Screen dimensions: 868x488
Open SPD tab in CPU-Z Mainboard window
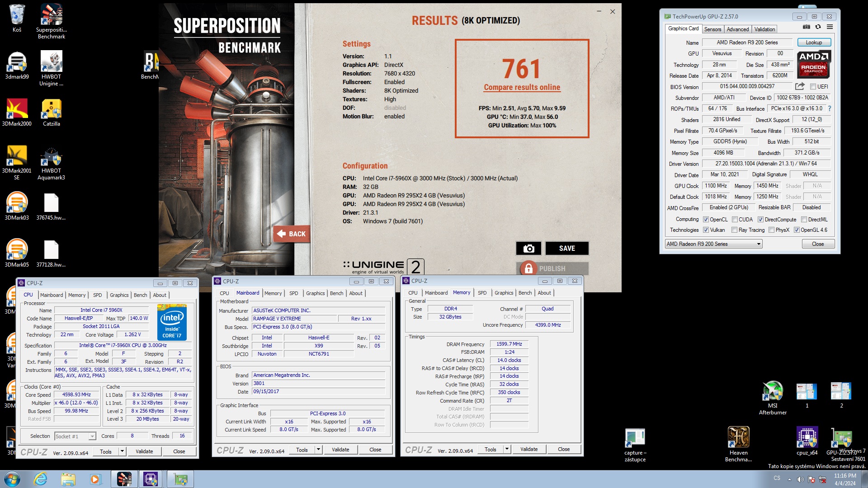(293, 293)
